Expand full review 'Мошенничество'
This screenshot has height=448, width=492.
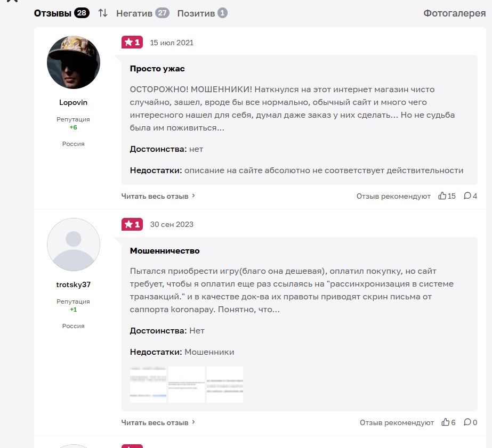point(158,422)
